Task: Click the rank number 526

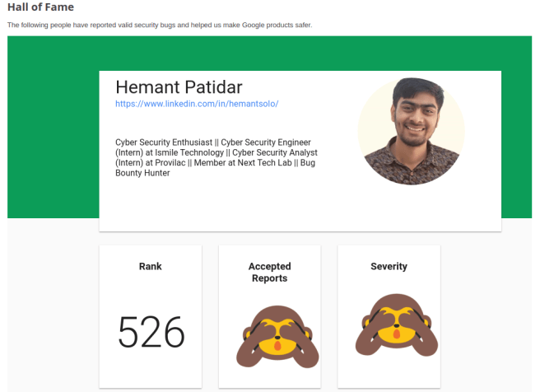Action: click(151, 333)
